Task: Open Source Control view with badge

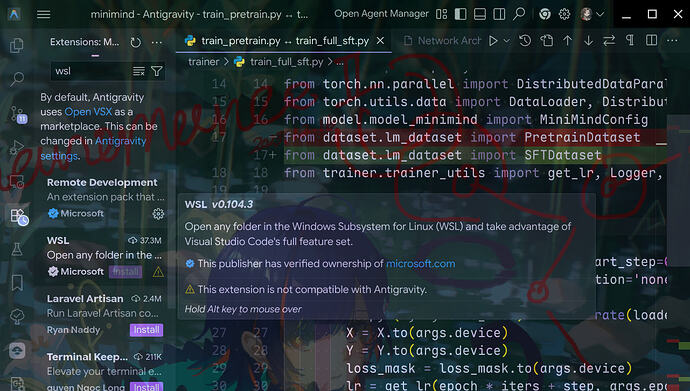Action: pos(18,114)
